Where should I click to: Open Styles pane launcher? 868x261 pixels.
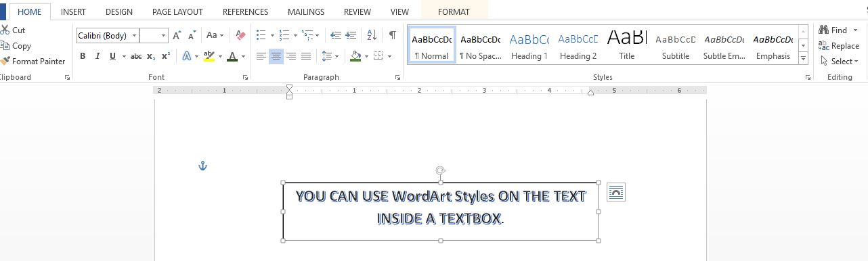(x=808, y=78)
